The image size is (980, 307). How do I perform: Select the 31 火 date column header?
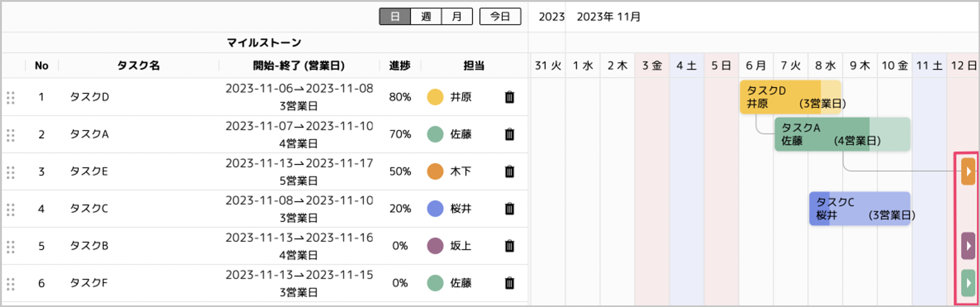point(548,66)
